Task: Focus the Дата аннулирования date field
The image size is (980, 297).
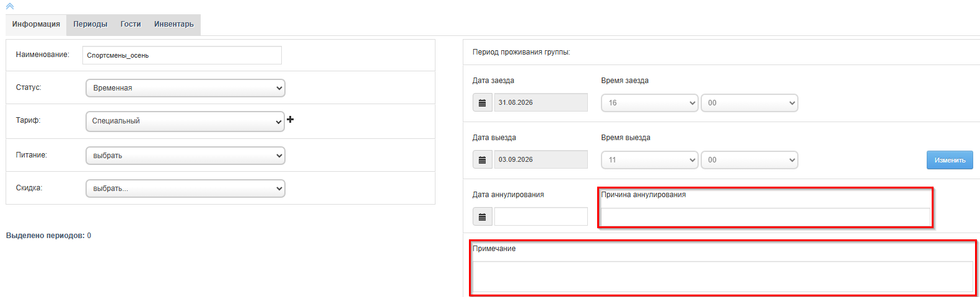Action: click(x=541, y=217)
